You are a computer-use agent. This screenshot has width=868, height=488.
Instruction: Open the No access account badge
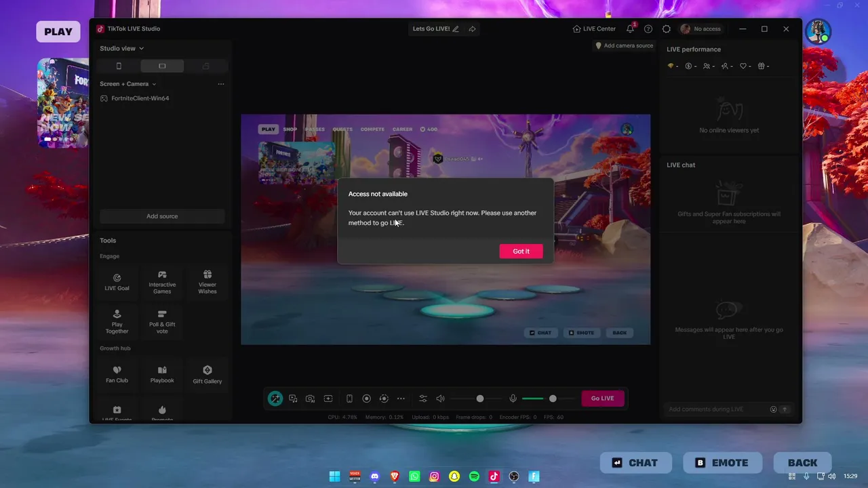pos(701,29)
